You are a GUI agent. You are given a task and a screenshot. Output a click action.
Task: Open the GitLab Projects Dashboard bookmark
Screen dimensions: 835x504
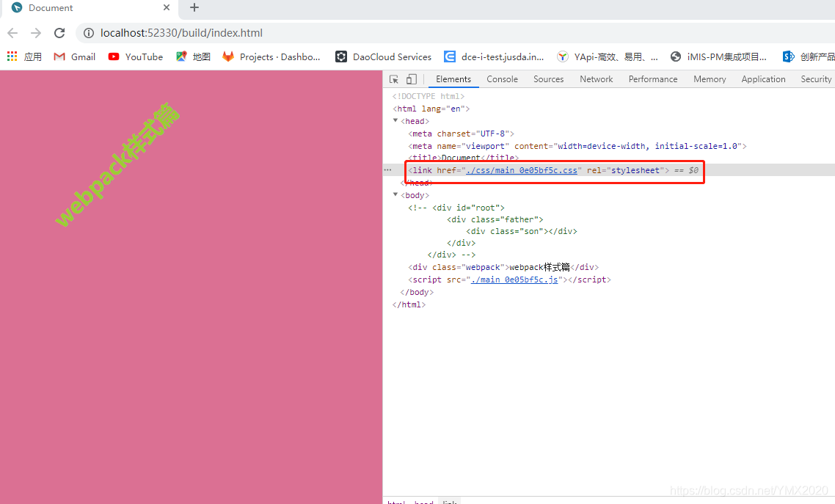271,56
